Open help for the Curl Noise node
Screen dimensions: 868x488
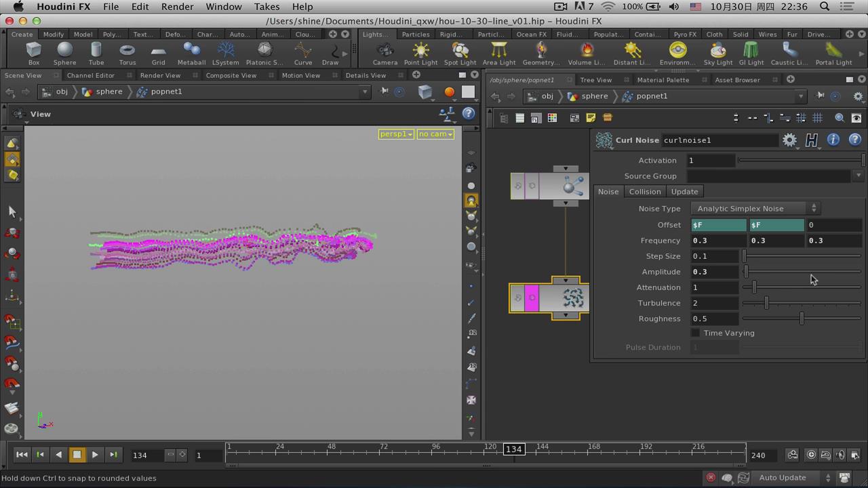(x=855, y=140)
